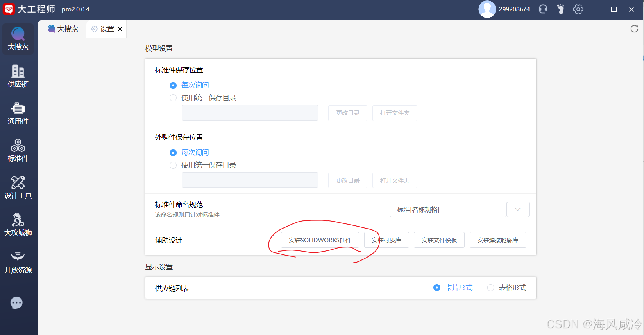Open the 设计工具 sidebar section
This screenshot has height=335, width=644.
point(18,188)
